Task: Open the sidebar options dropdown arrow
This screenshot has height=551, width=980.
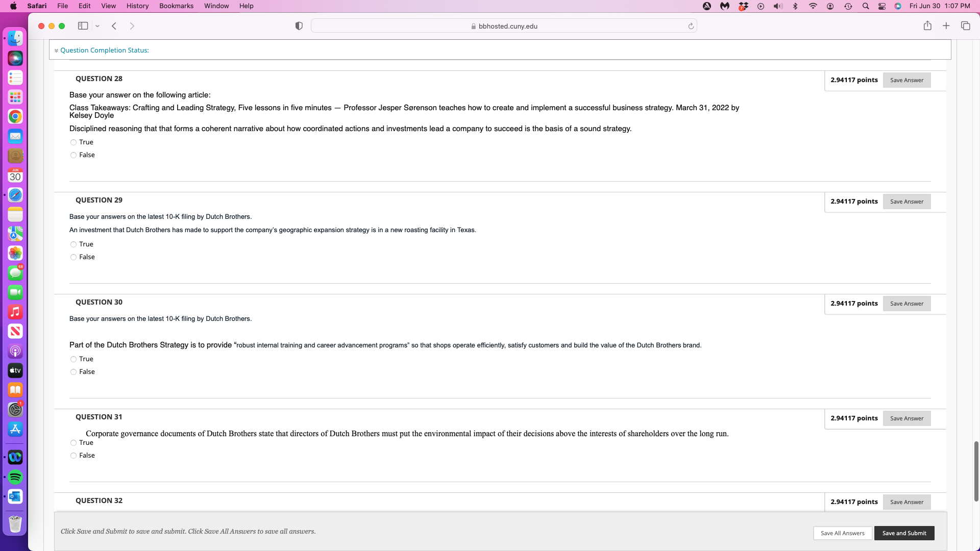Action: 97,26
